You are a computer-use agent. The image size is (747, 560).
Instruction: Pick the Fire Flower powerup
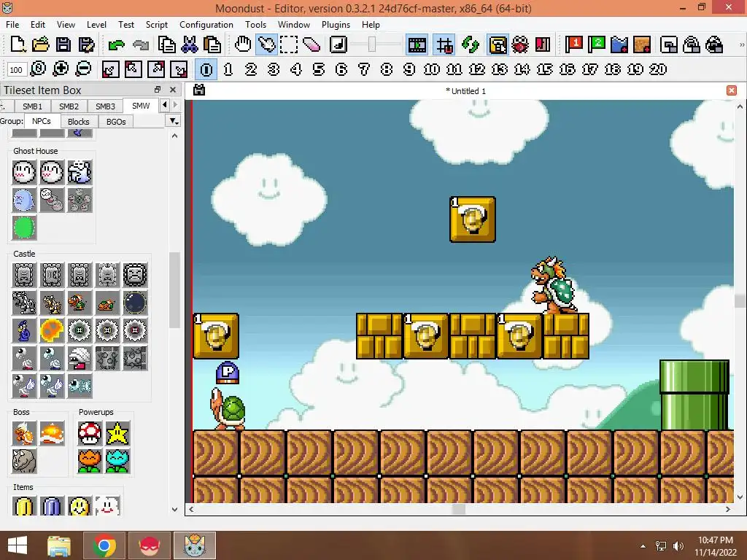click(x=90, y=461)
